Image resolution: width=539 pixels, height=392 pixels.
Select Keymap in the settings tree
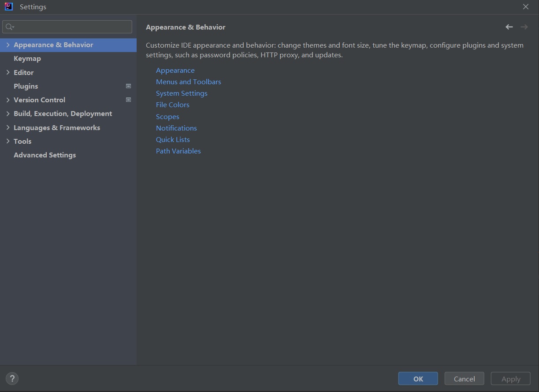click(x=27, y=59)
